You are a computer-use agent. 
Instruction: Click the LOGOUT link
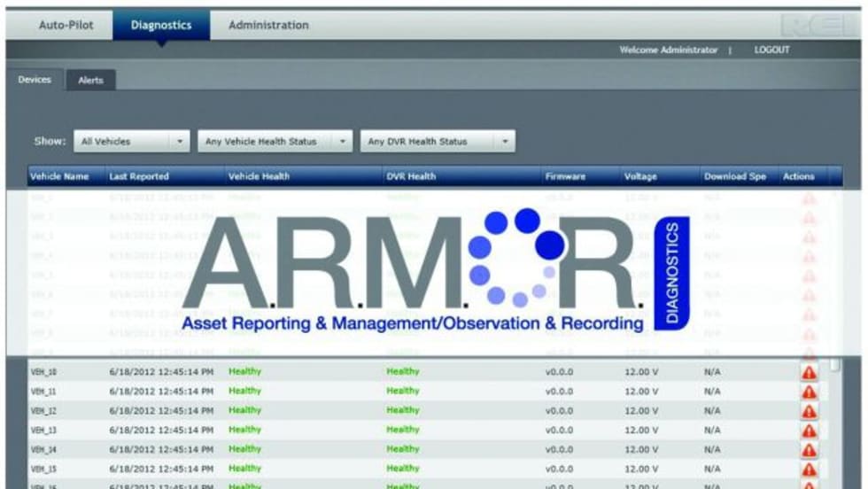(771, 50)
